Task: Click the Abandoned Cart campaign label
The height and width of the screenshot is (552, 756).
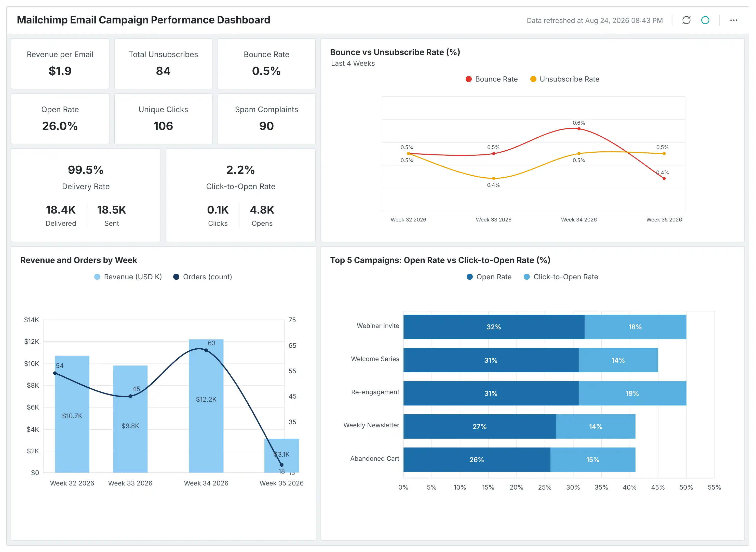Action: (375, 459)
